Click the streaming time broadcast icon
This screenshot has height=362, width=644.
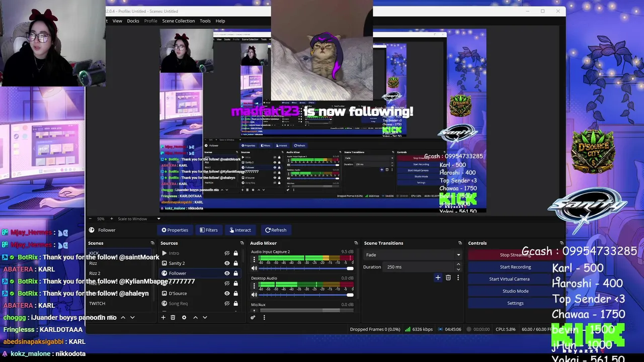[x=441, y=329]
